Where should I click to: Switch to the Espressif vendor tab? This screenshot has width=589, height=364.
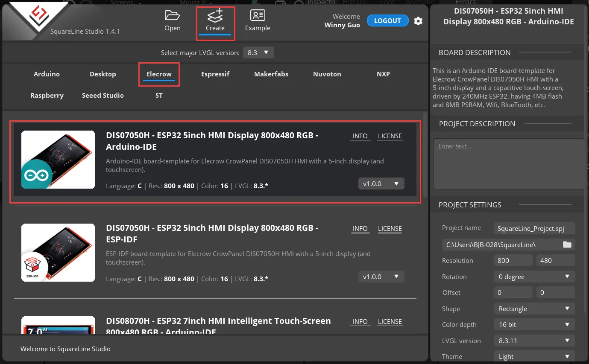coord(215,74)
